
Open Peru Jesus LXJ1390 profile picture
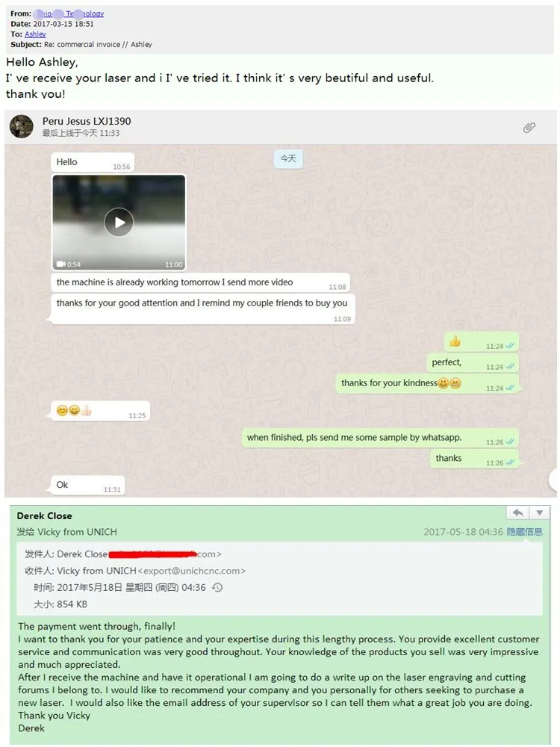click(22, 126)
